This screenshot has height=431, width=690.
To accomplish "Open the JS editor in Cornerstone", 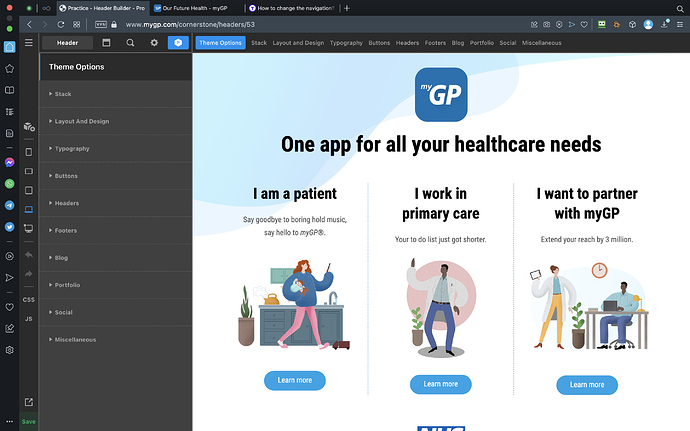I will pyautogui.click(x=29, y=318).
